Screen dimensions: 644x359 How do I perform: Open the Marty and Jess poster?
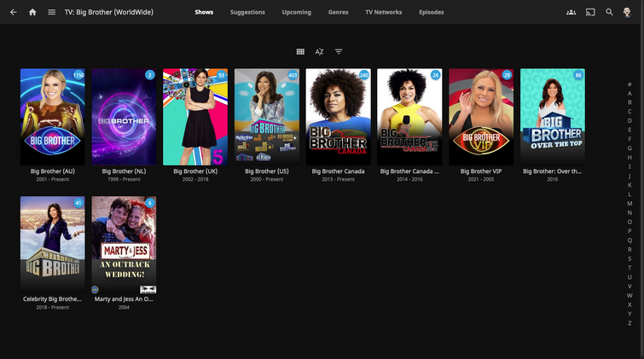click(x=124, y=245)
